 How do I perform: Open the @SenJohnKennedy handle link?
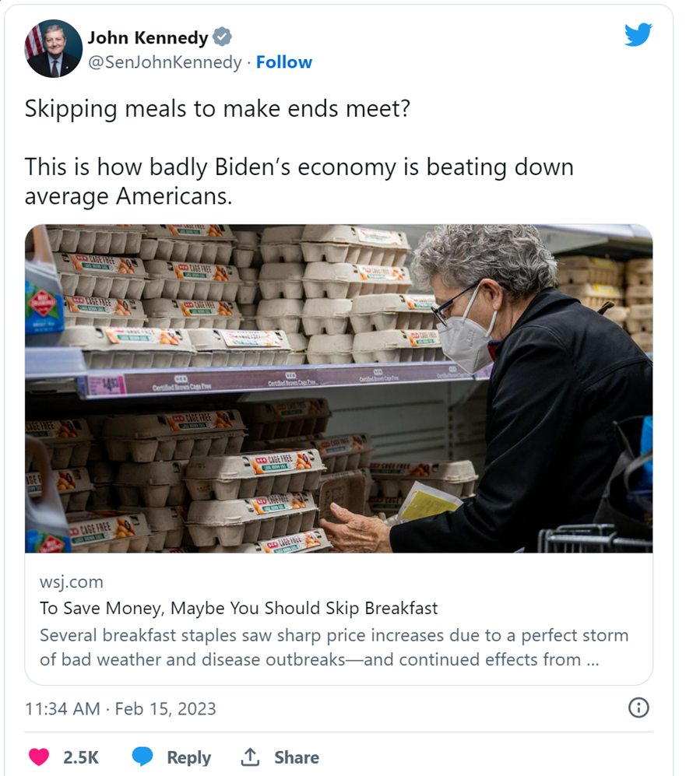coord(164,62)
